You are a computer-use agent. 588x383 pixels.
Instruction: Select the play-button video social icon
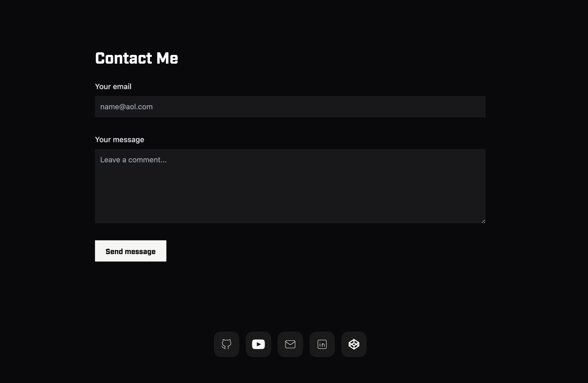click(258, 344)
